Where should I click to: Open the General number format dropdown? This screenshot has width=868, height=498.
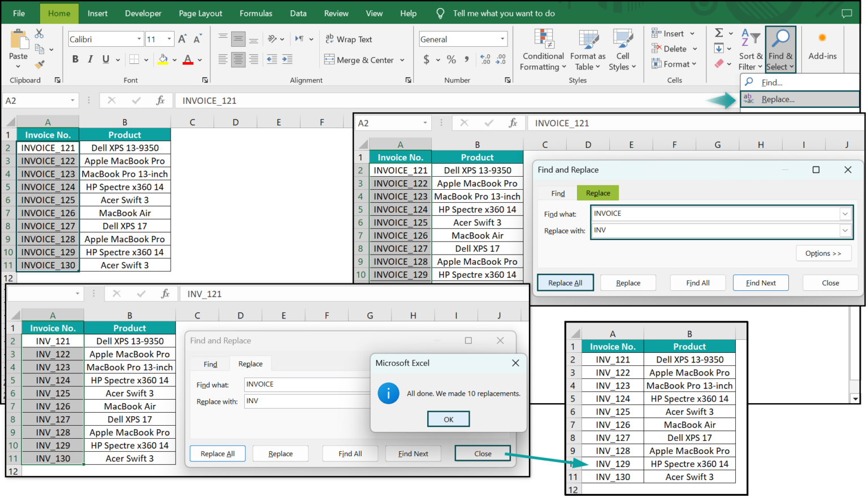[x=502, y=39]
